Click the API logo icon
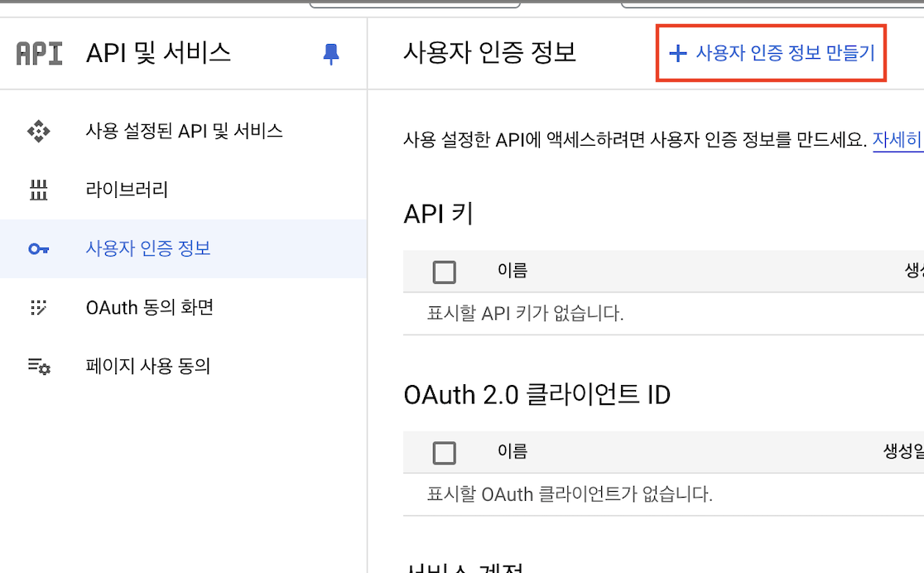 39,54
